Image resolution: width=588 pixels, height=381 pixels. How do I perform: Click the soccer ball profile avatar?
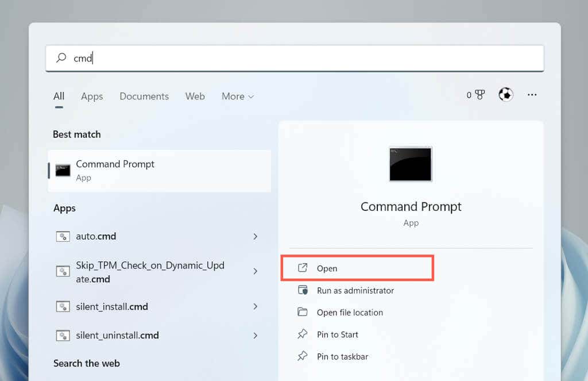pos(505,95)
